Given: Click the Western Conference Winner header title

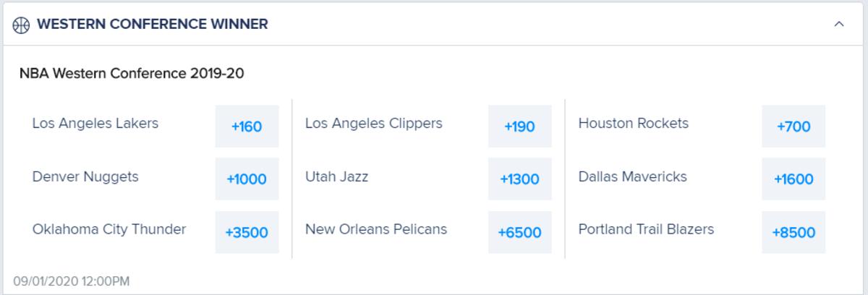Looking at the screenshot, I should (152, 25).
